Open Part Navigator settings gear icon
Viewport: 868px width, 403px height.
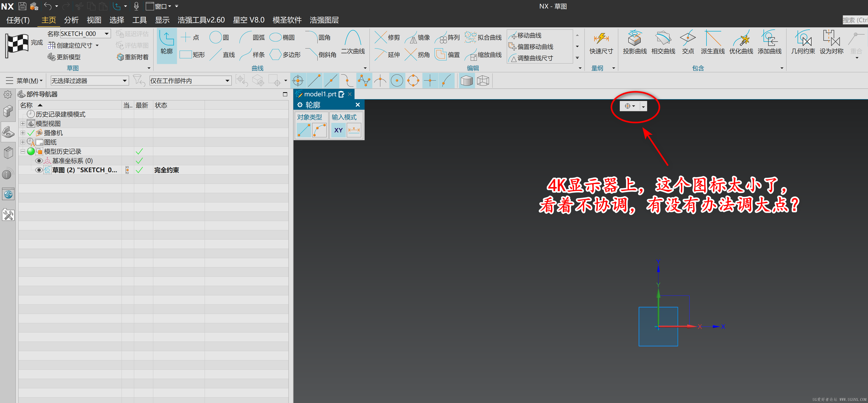(7, 94)
